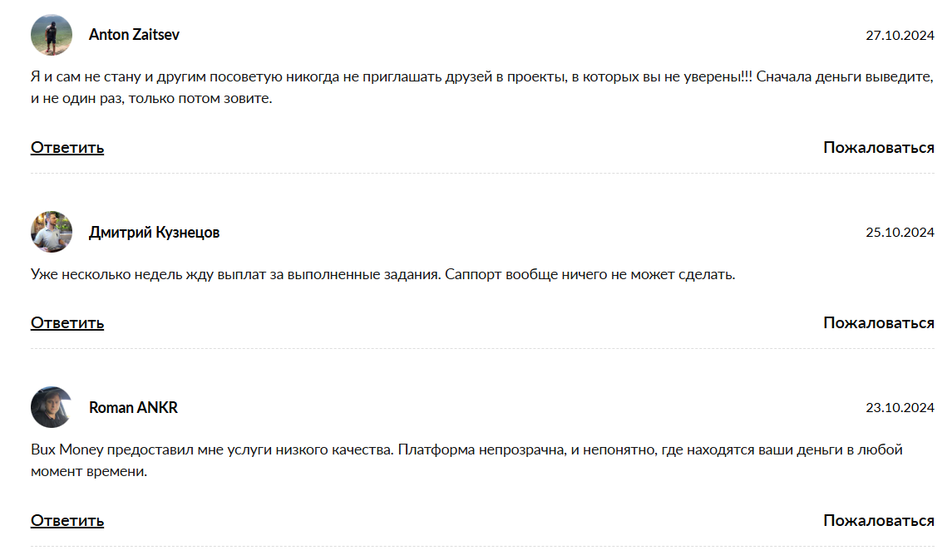This screenshot has width=952, height=560.
Task: Report Roman ANKR's review via Пожаловаться
Action: pos(879,521)
